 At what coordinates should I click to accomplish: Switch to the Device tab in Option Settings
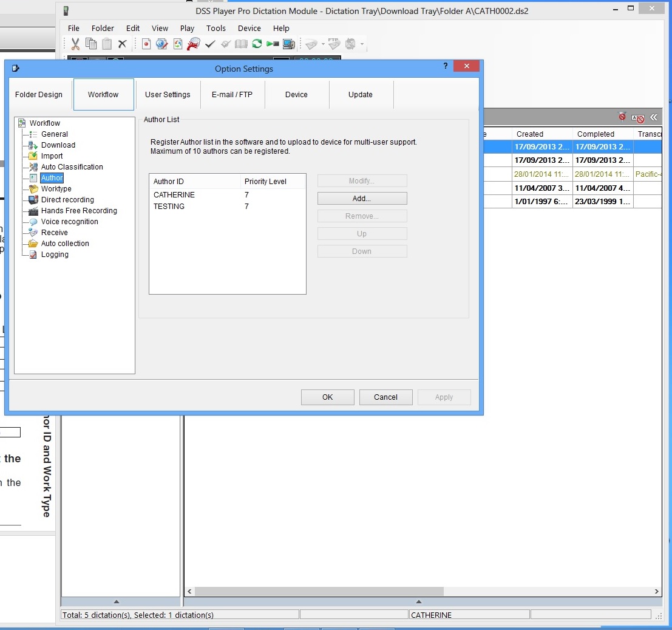click(x=296, y=94)
